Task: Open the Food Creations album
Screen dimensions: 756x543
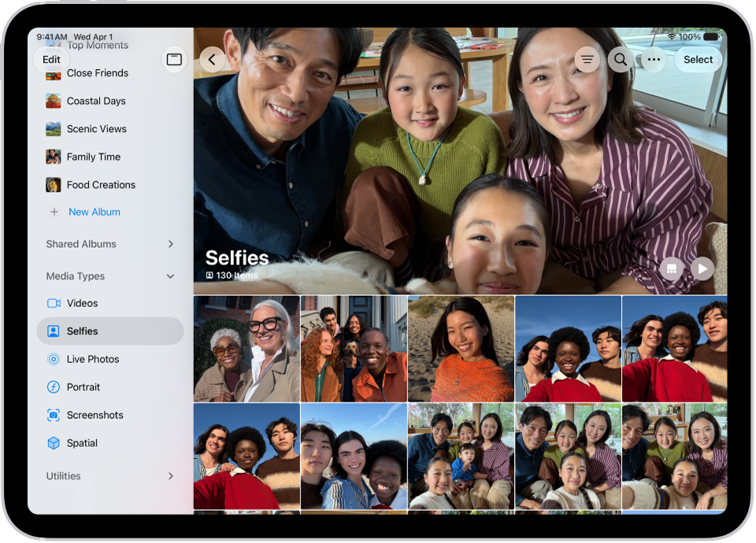Action: point(110,184)
